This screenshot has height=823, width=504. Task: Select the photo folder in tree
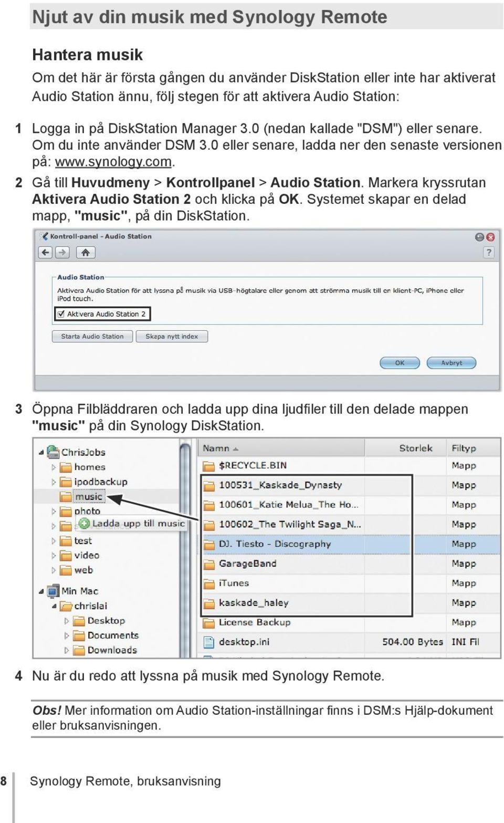pos(80,511)
